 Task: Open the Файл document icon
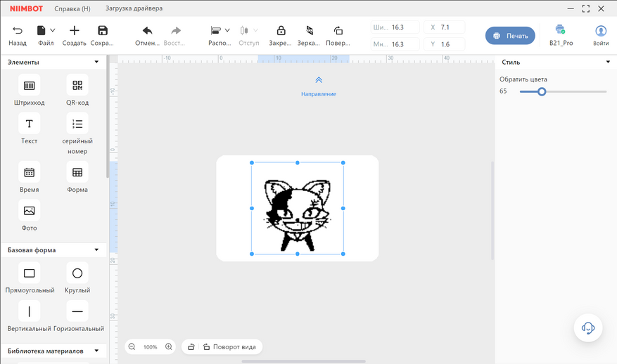(x=41, y=31)
